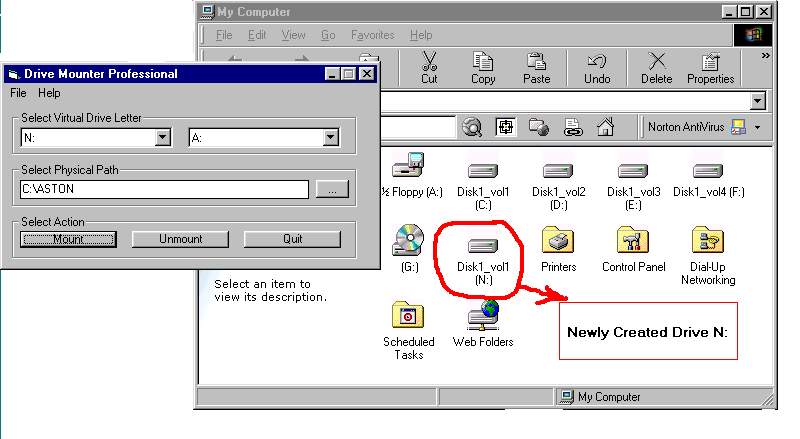Click the My Computer address bar field

click(x=566, y=101)
